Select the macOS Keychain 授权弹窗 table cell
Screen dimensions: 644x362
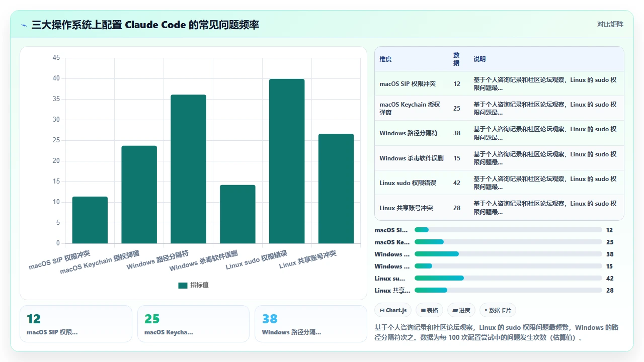[410, 109]
